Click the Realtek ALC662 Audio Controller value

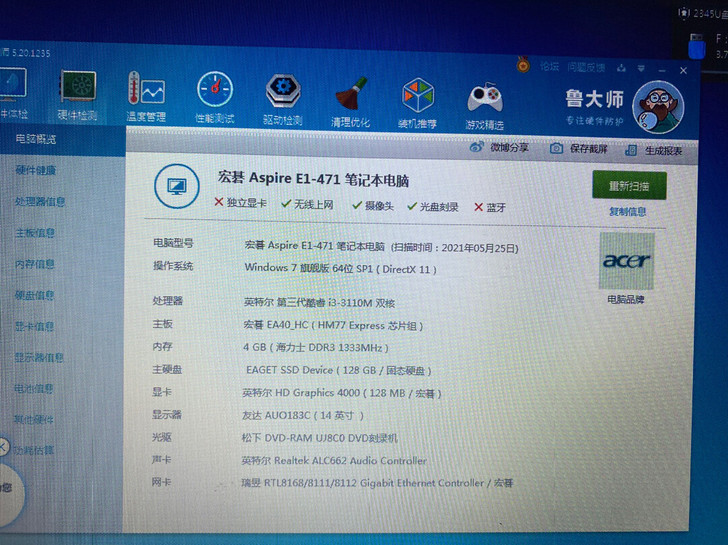[334, 461]
